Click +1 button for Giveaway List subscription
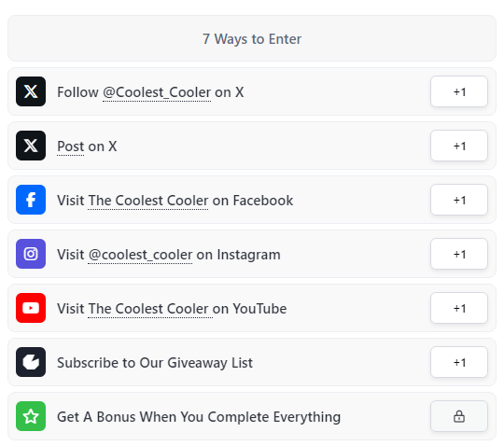 [x=459, y=362]
